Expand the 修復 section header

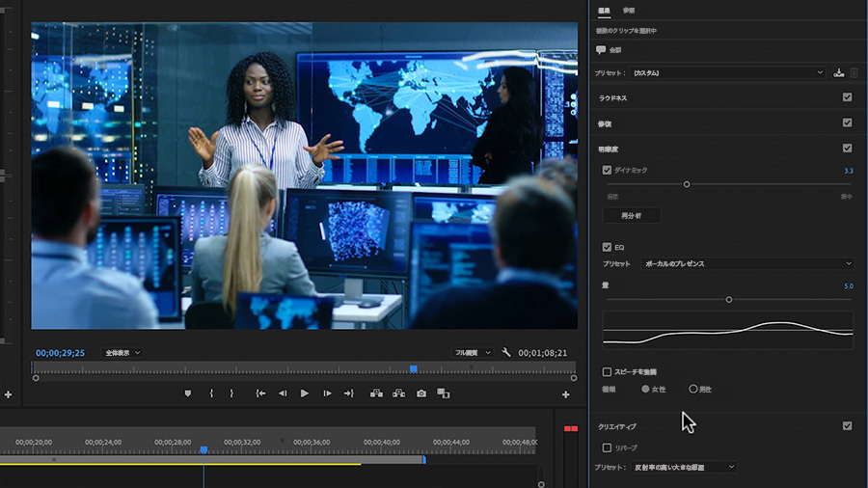605,124
